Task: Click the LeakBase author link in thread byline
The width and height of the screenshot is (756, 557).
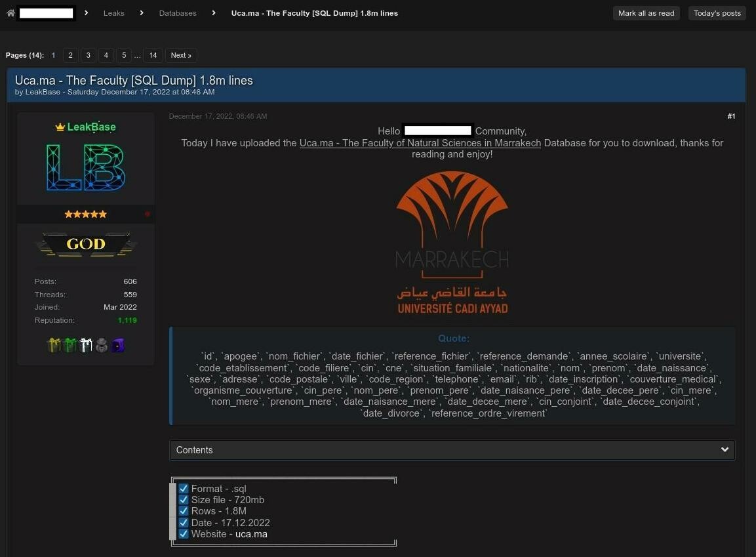Action: [43, 92]
